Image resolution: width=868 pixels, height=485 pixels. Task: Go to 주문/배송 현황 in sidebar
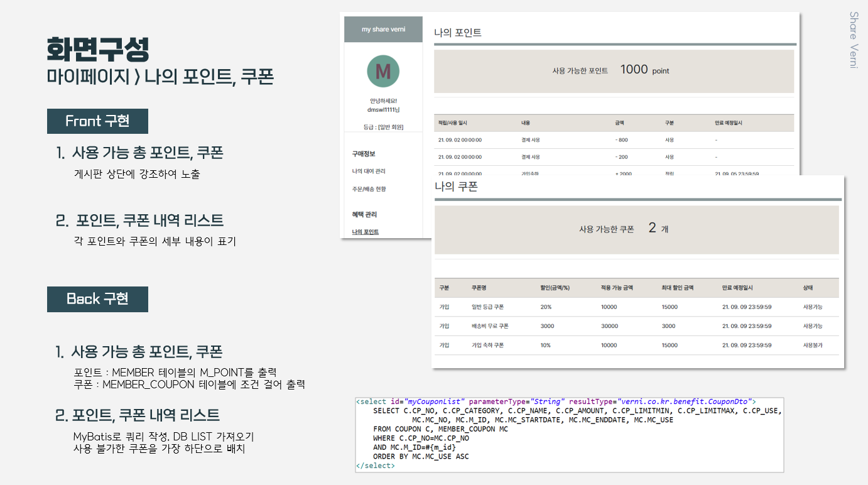coord(369,189)
